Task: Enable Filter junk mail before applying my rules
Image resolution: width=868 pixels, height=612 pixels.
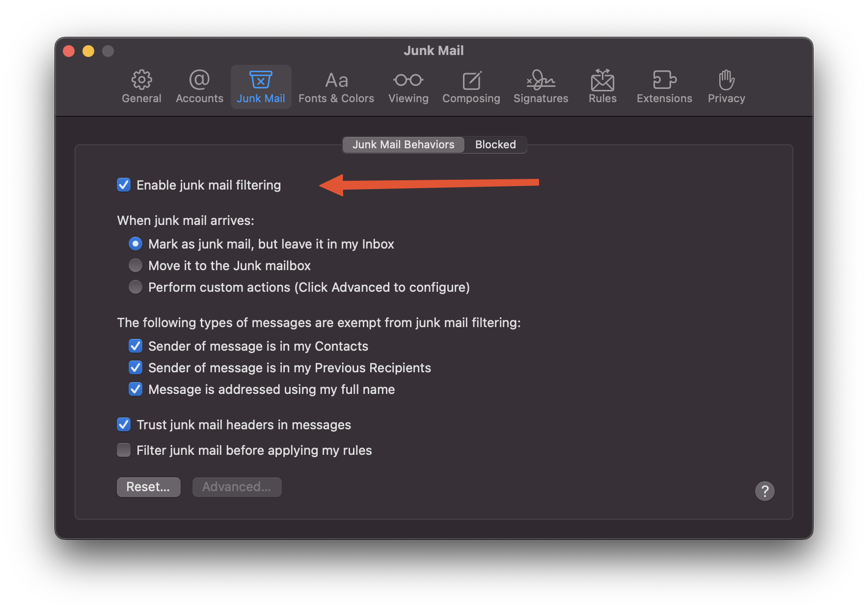Action: (124, 450)
